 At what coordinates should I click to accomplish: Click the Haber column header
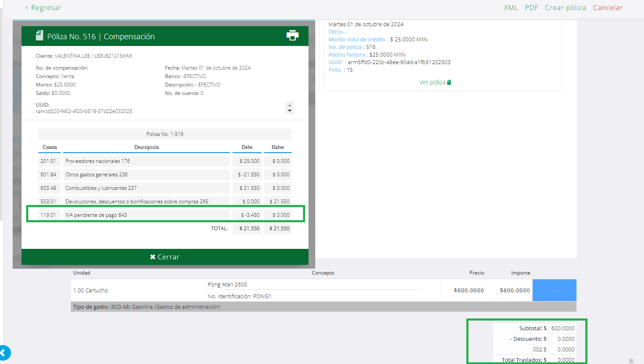click(278, 147)
